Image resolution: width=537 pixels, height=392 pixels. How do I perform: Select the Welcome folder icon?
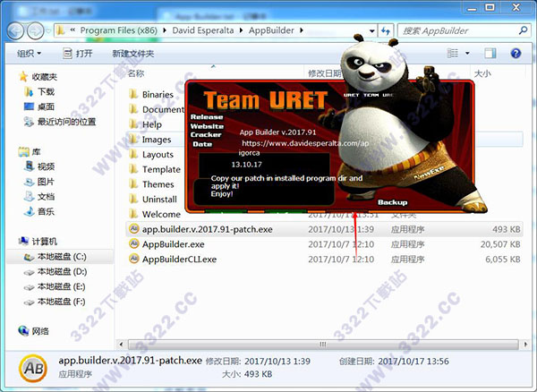coord(133,214)
